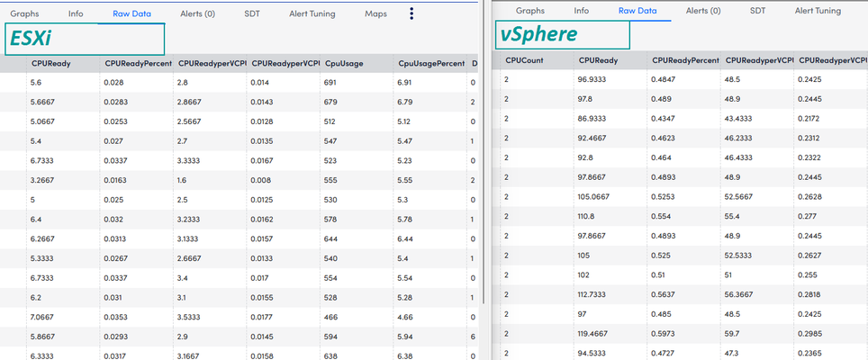The width and height of the screenshot is (868, 360).
Task: Select vSphere value 0.2365
Action: [809, 353]
